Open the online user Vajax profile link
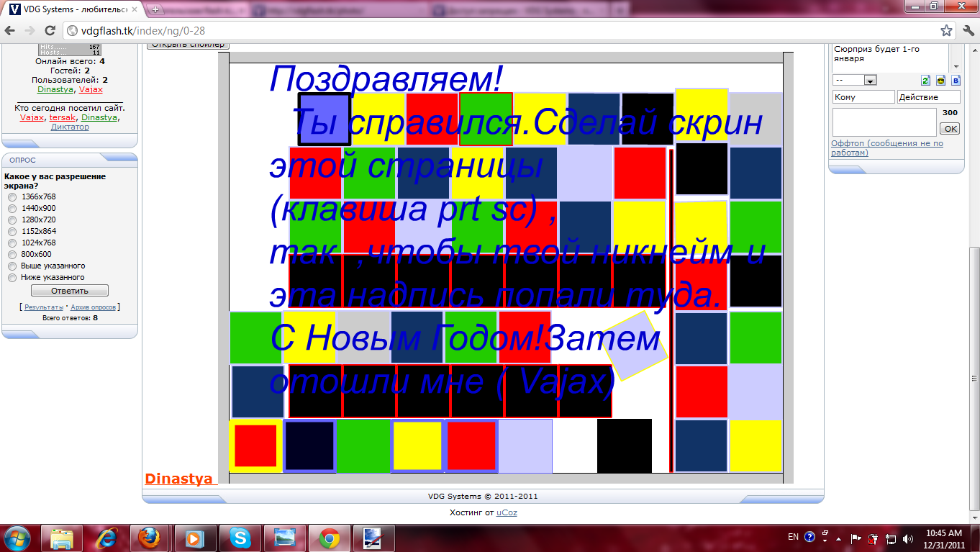Screen dimensions: 980x552 click(x=91, y=89)
